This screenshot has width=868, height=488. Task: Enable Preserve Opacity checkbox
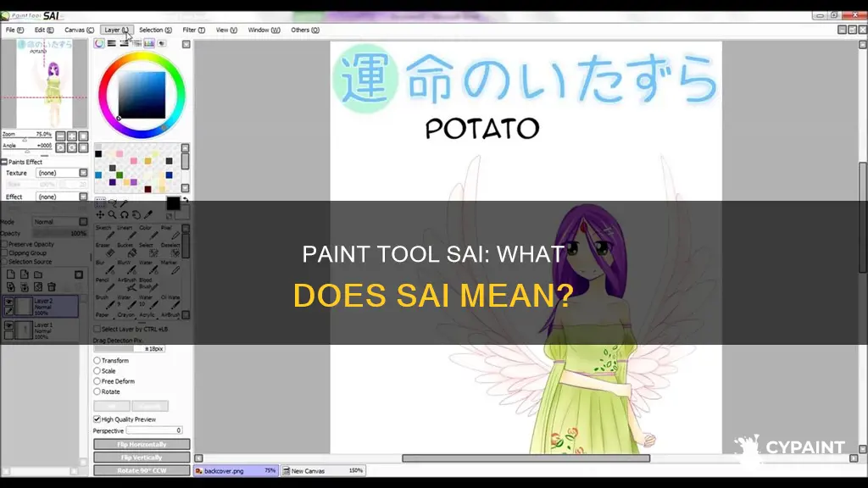(4, 244)
